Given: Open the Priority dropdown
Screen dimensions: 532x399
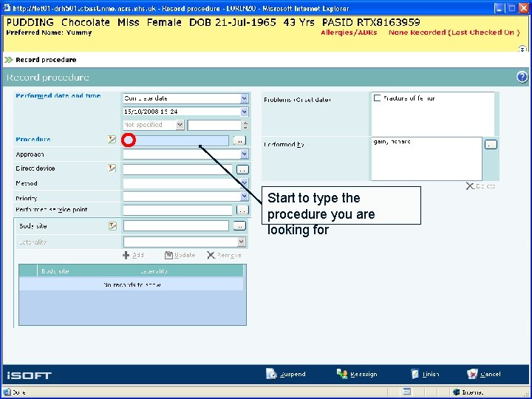Looking at the screenshot, I should 245,196.
